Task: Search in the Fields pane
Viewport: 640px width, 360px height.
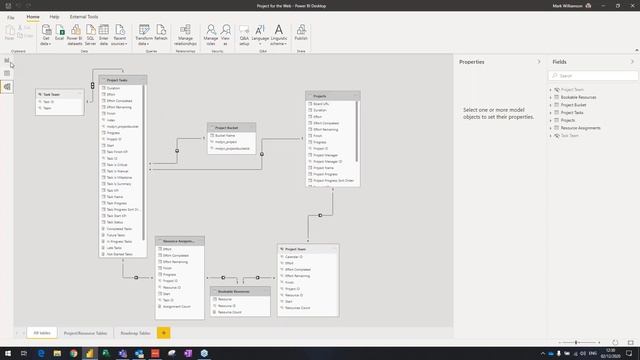Action: tap(593, 76)
